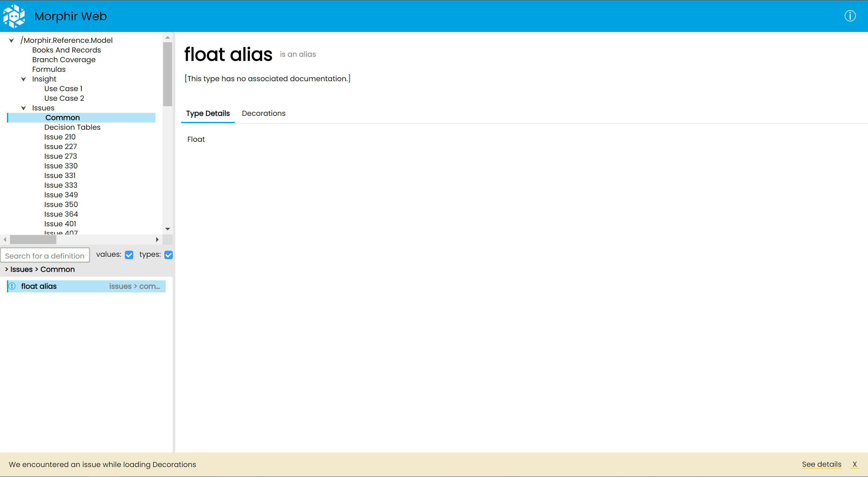The width and height of the screenshot is (868, 477).
Task: Switch to the Decorations tab
Action: (263, 113)
